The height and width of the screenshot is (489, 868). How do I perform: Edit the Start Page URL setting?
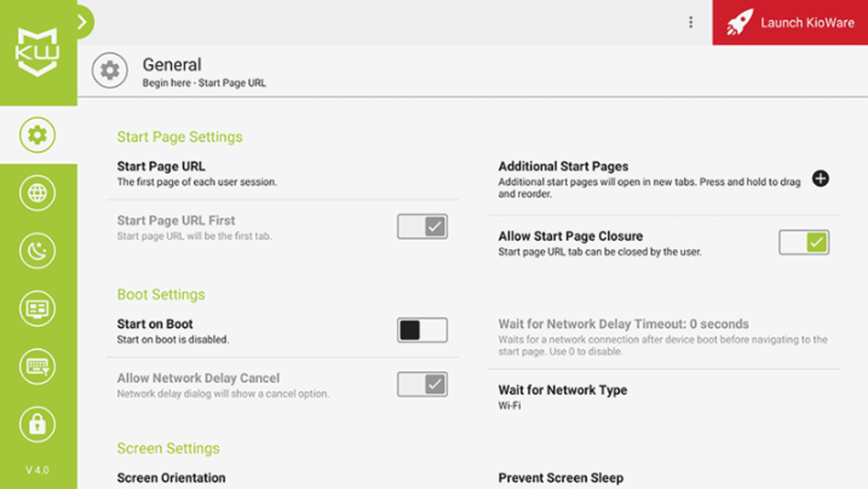pos(161,173)
